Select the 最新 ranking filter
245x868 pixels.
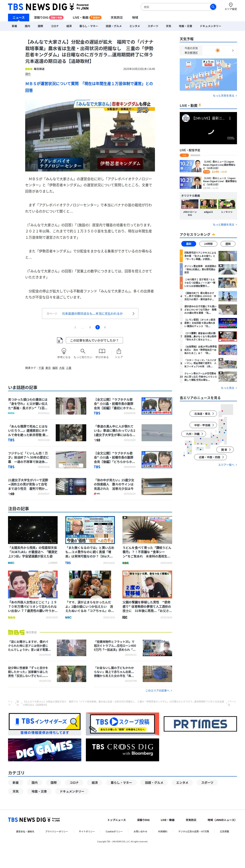click(188, 244)
